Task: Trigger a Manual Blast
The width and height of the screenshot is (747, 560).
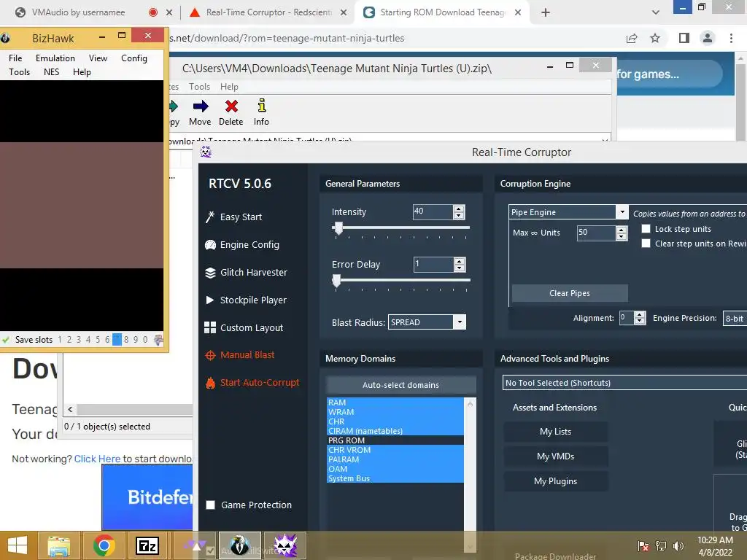Action: [240, 355]
